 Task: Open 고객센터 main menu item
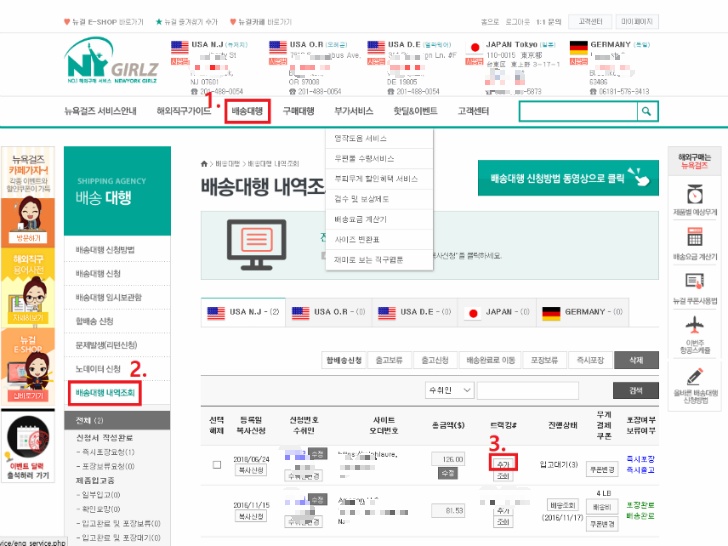473,111
